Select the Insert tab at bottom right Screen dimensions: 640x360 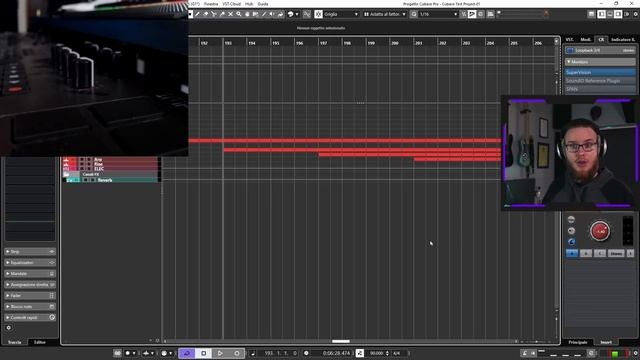coord(606,342)
